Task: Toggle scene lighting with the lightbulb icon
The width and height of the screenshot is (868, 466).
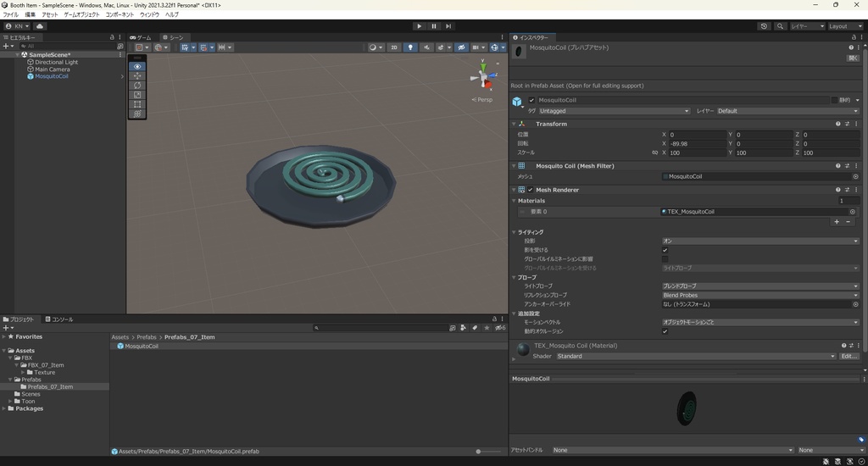Action: tap(411, 47)
